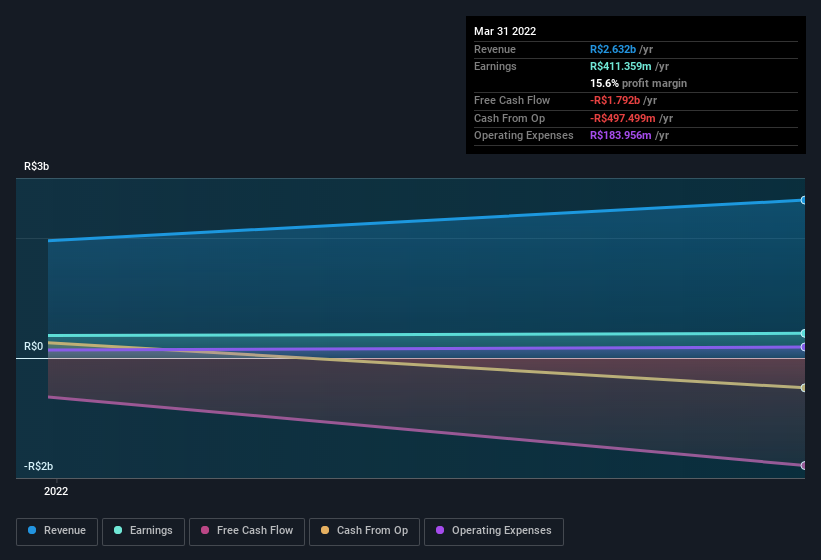821x560 pixels.
Task: Click the R$2.632b revenue value
Action: (613, 49)
